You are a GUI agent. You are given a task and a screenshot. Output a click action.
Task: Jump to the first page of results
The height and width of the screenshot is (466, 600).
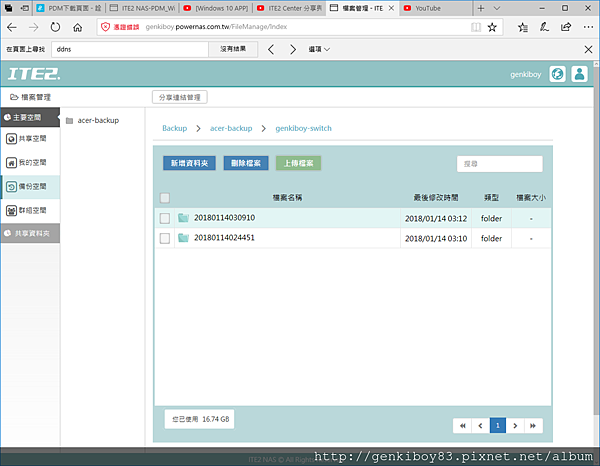coord(463,425)
